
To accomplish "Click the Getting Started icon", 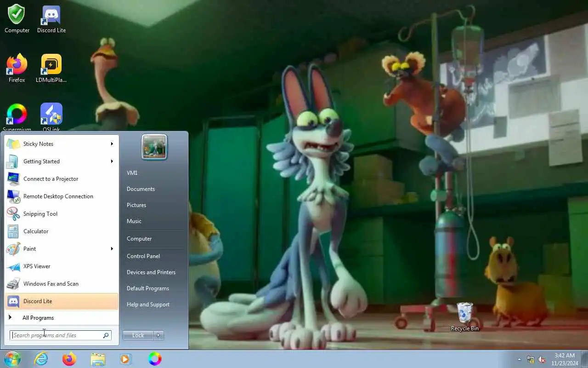I will tap(13, 161).
